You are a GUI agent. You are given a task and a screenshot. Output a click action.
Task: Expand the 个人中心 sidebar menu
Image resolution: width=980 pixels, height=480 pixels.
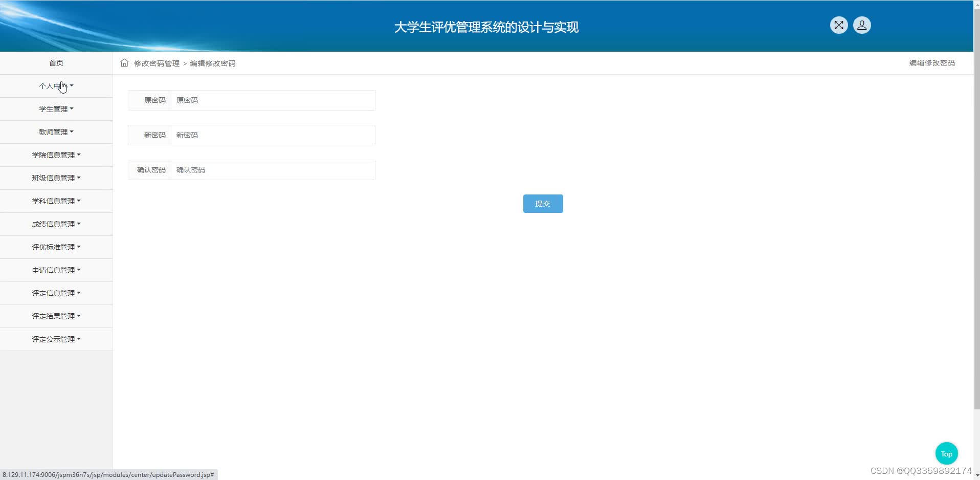[x=56, y=86]
